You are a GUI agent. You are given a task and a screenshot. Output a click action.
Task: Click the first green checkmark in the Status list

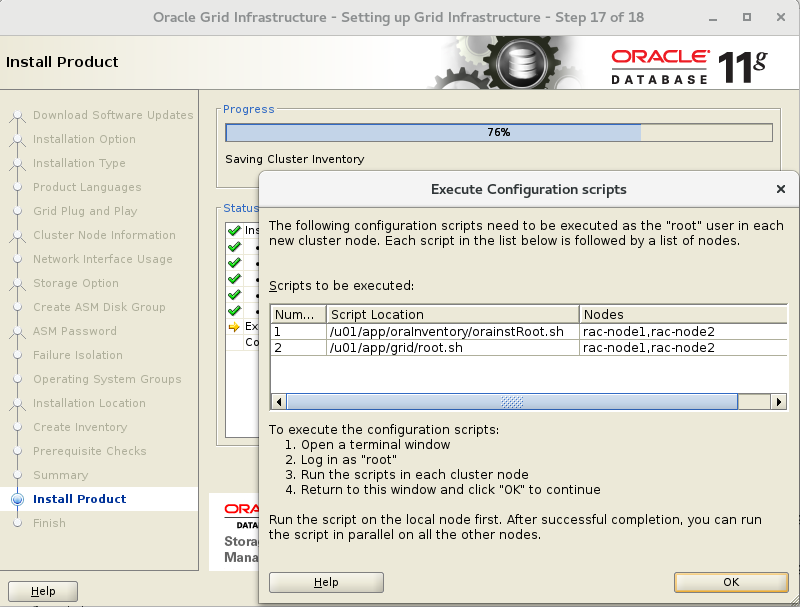[x=234, y=231]
